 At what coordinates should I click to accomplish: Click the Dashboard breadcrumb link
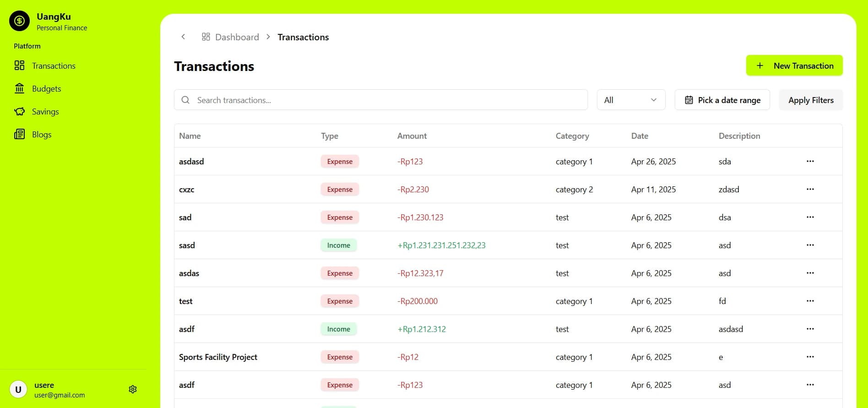tap(230, 37)
